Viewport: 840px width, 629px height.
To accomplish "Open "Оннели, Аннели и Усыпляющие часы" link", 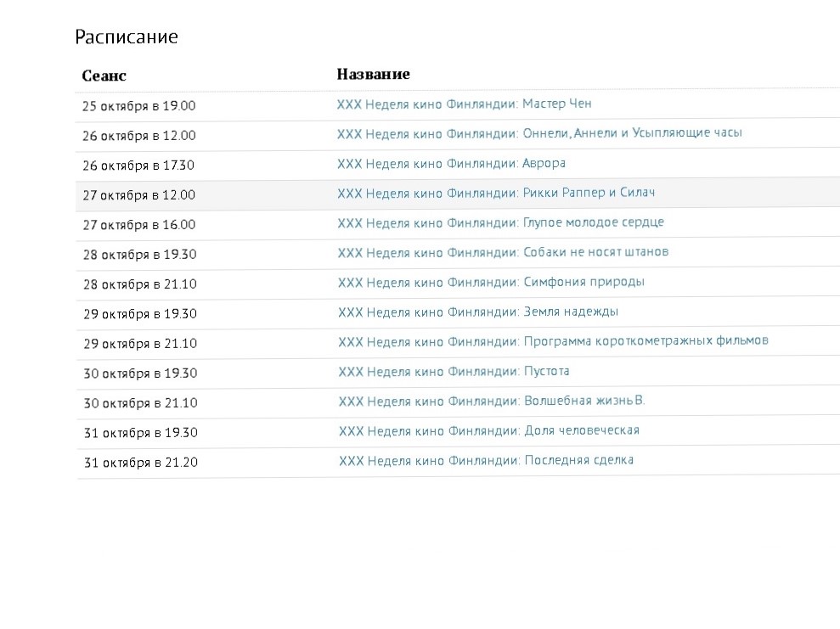I will [539, 133].
